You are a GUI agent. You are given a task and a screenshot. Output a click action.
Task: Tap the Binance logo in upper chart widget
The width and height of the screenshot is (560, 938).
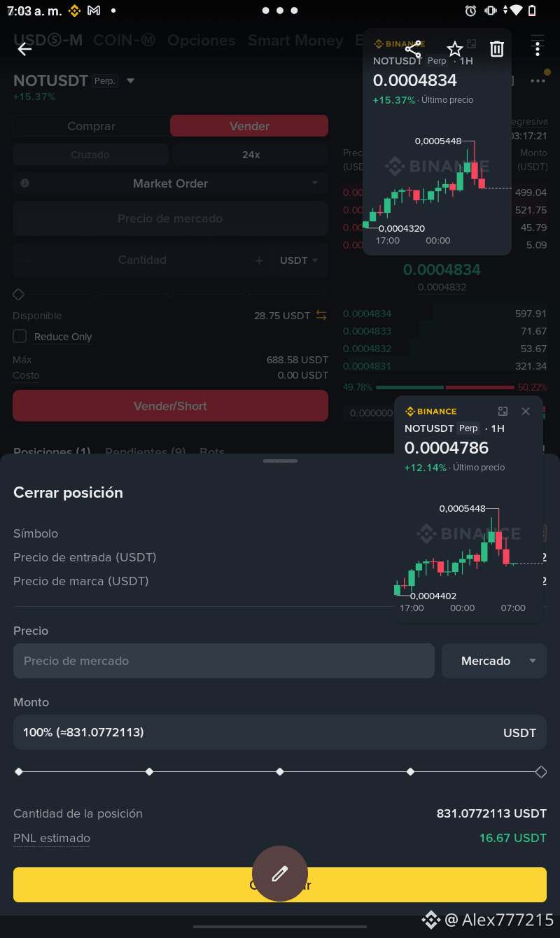[x=399, y=43]
